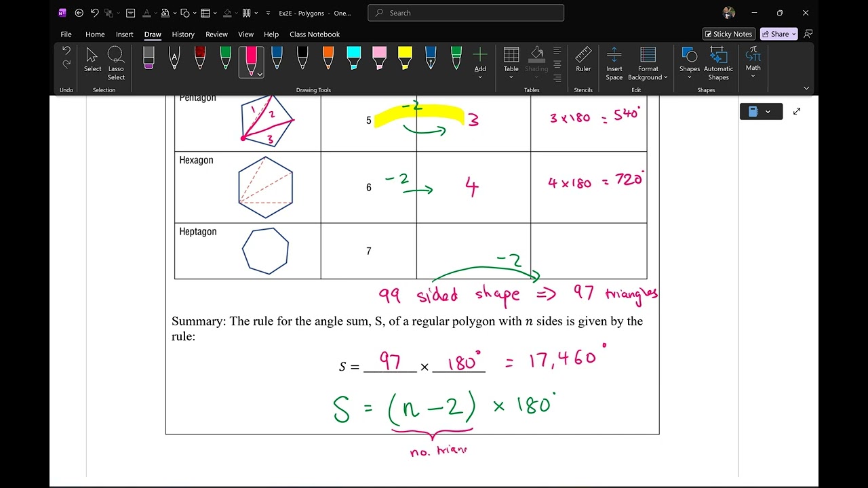868x488 pixels.
Task: Open the notebook navigation pane dropdown
Action: pos(768,111)
